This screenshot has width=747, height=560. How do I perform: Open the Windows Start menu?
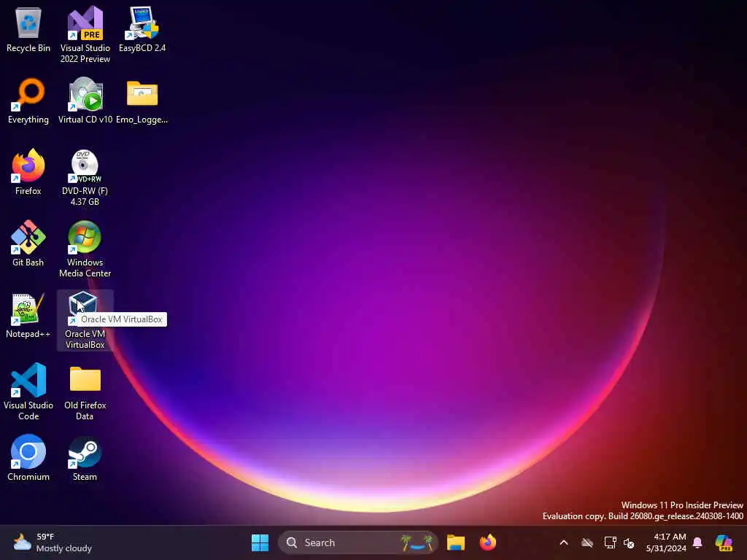[x=260, y=542]
